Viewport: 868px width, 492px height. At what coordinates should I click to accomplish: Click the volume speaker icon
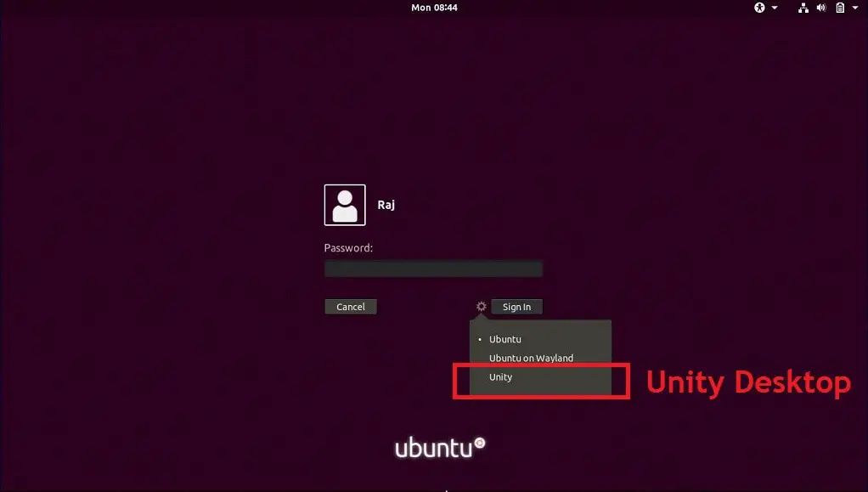tap(821, 8)
